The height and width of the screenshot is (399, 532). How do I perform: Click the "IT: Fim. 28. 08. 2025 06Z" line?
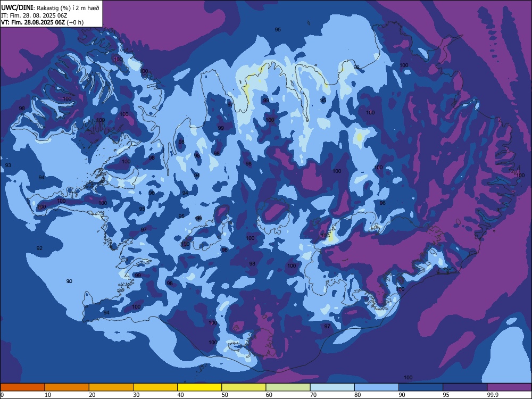click(x=34, y=15)
